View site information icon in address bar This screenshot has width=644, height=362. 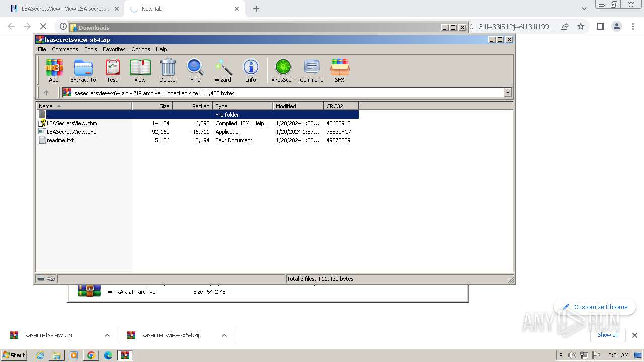coord(63,26)
